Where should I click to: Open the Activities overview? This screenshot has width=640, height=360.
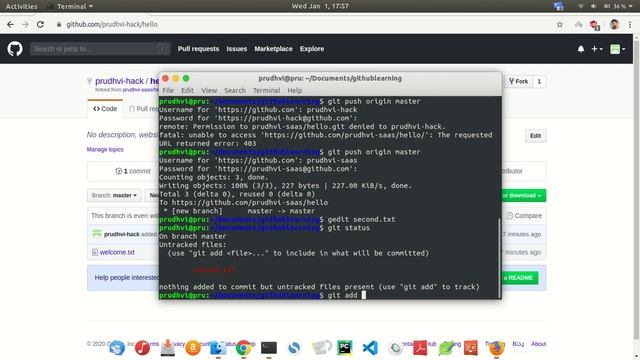coord(21,6)
